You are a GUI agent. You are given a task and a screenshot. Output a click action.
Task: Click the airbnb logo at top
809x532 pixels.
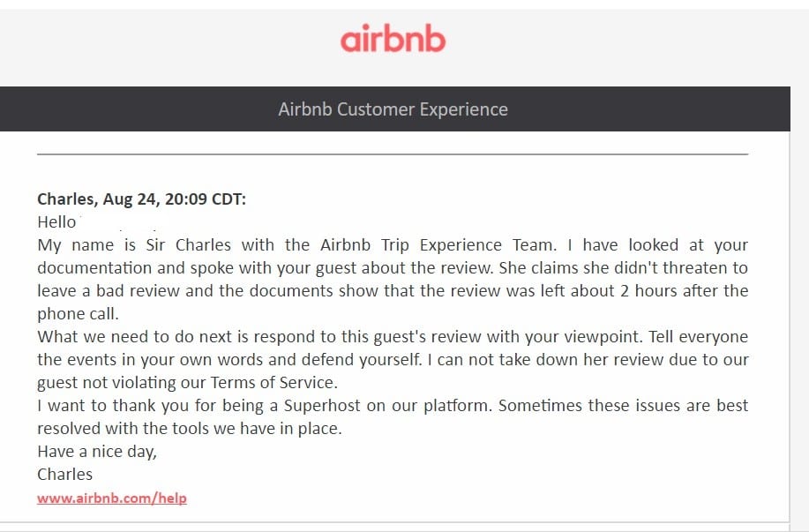point(393,39)
